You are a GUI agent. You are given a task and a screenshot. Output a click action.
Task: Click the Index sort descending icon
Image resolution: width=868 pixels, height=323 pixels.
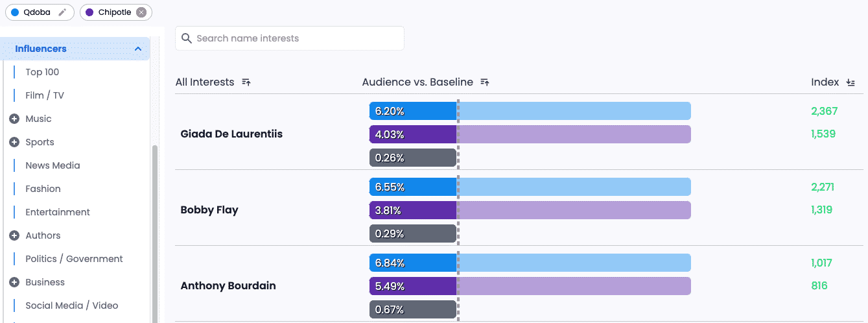click(x=851, y=82)
